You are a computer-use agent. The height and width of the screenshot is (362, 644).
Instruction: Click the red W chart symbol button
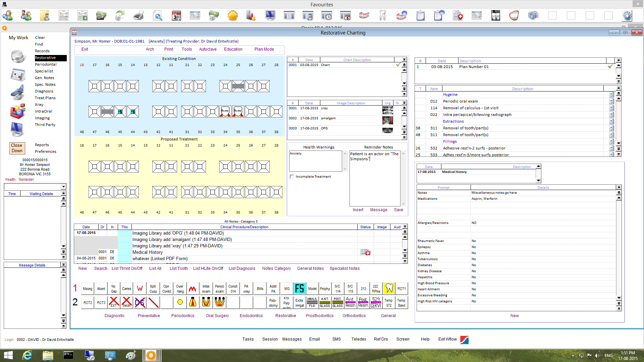point(140,289)
